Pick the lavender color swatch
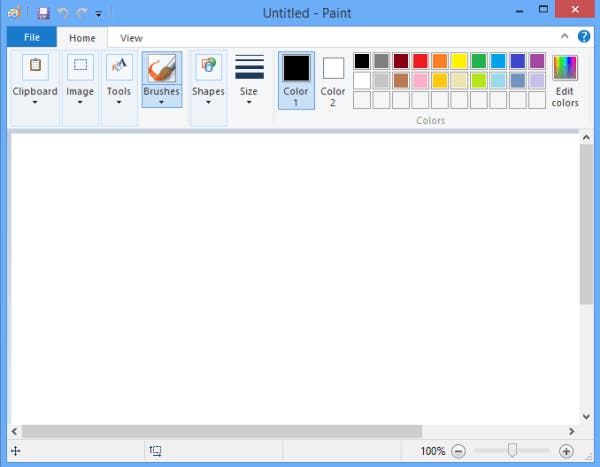Viewport: 600px width, 467px height. (537, 81)
